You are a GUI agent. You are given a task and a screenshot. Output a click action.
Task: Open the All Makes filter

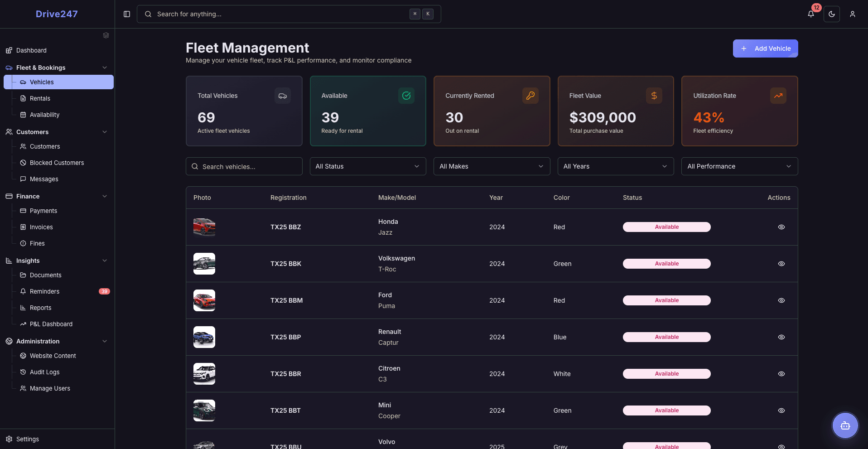[491, 166]
